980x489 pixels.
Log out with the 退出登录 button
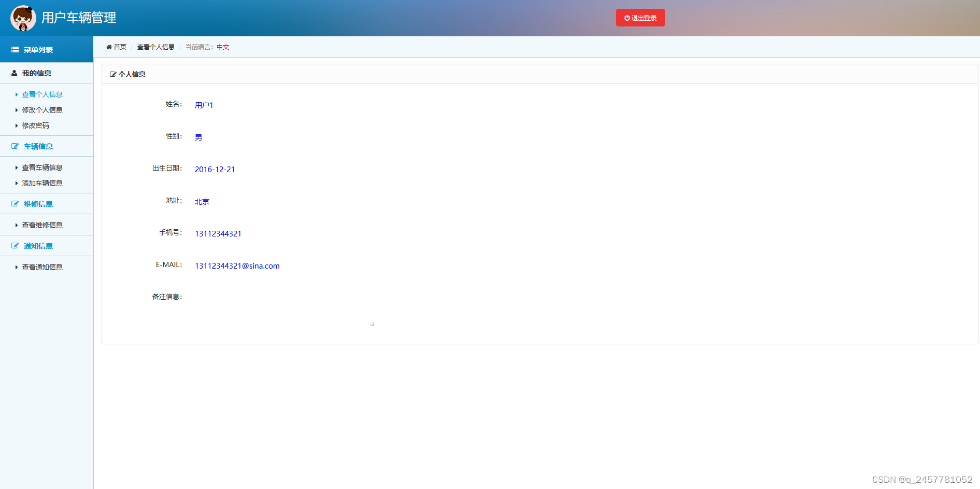(640, 18)
